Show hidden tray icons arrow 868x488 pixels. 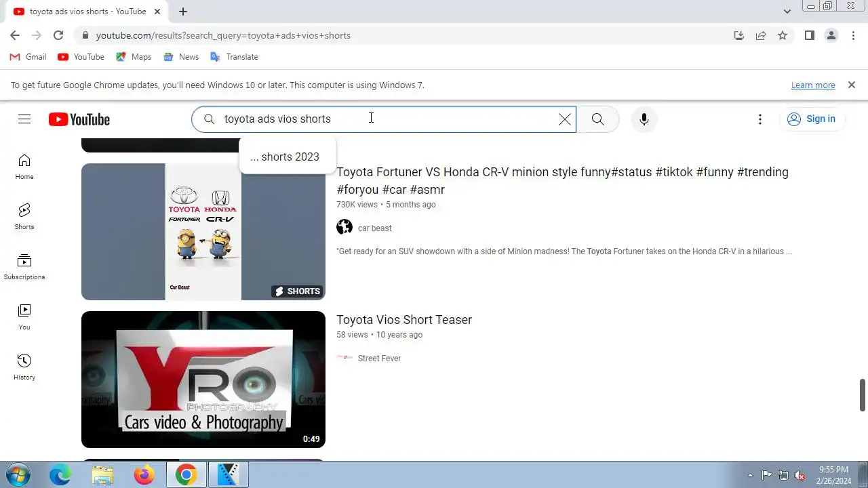point(750,475)
